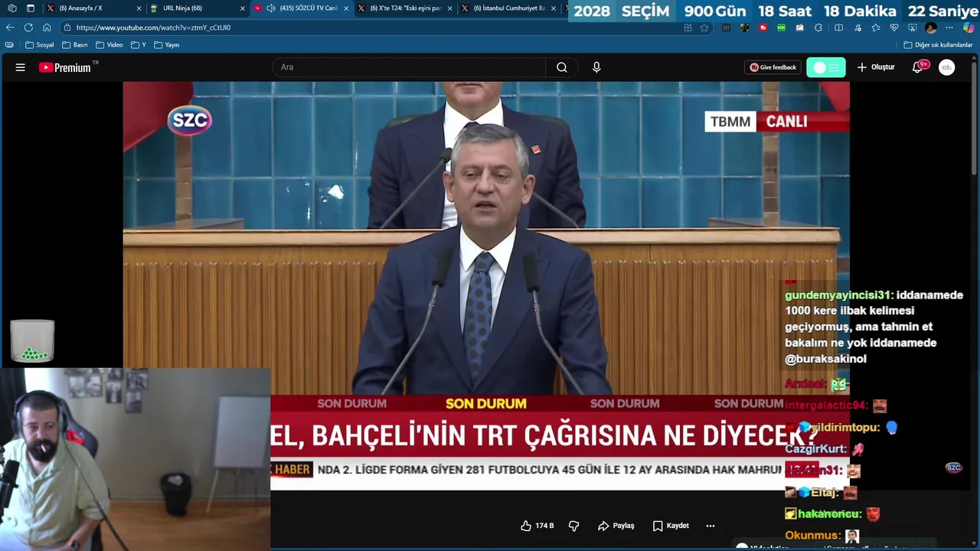Open browser Settings and more ellipsis

coord(949,28)
